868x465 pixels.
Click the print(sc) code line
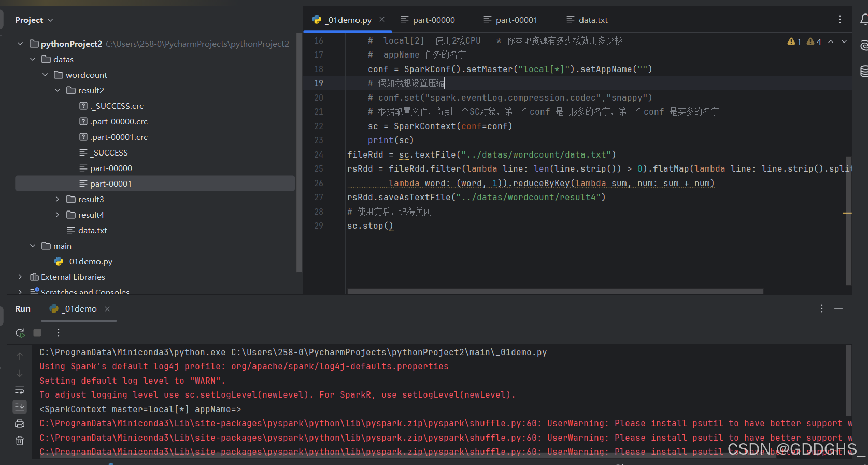[391, 140]
